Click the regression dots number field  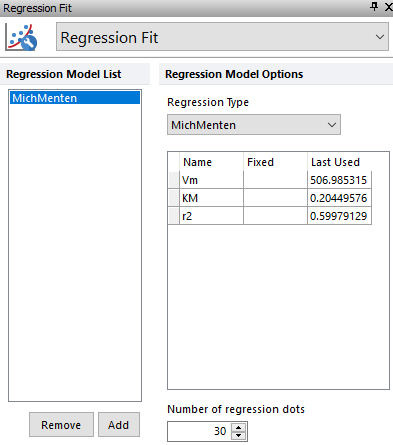click(200, 431)
